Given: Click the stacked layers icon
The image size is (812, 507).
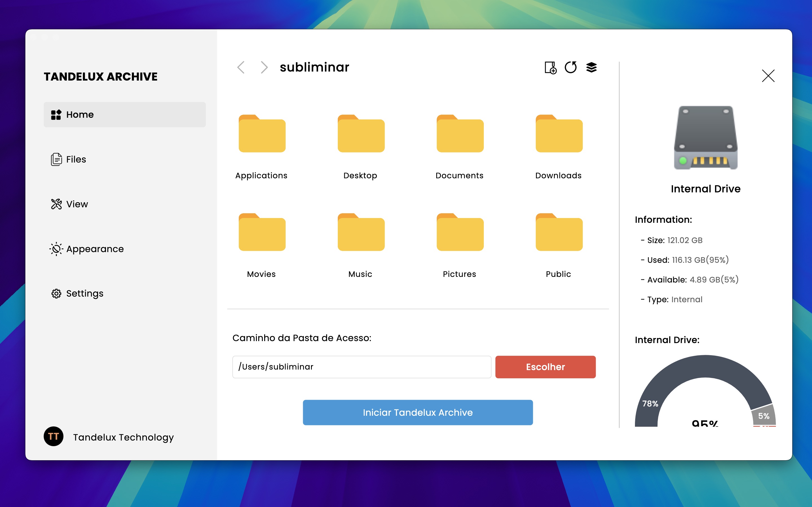Looking at the screenshot, I should (x=591, y=67).
